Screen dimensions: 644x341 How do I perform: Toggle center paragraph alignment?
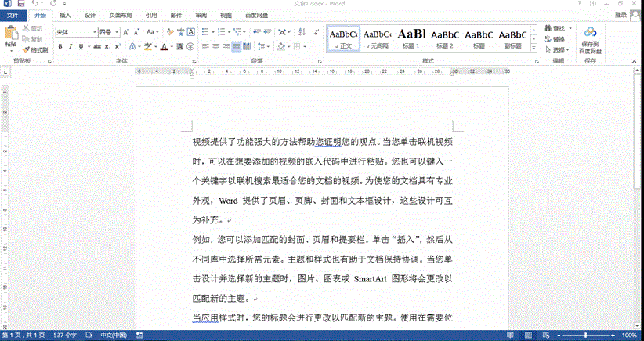pos(216,46)
